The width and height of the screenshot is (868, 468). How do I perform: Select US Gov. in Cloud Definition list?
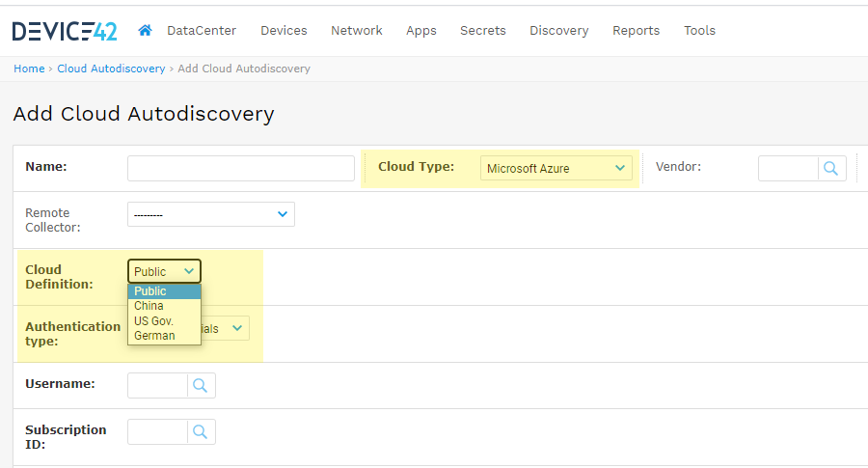click(164, 321)
